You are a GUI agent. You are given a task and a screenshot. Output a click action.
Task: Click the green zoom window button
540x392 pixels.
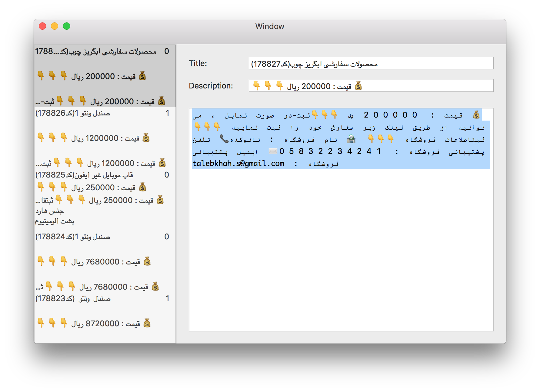[67, 26]
